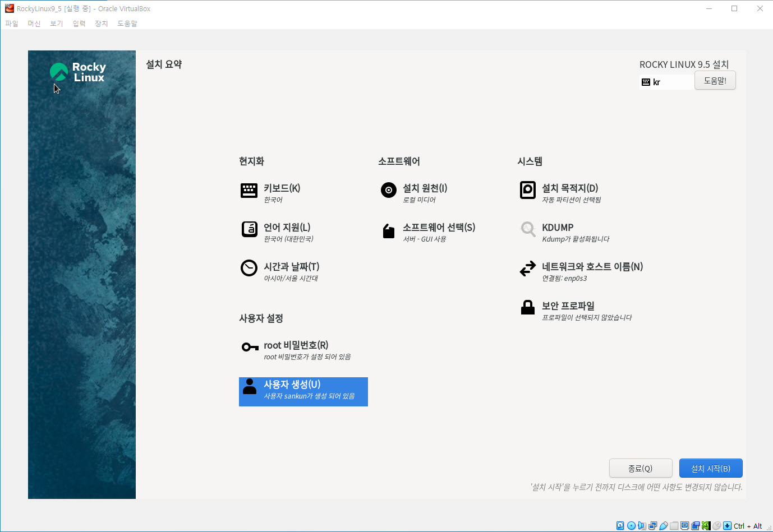This screenshot has width=773, height=532.
Task: Click the keyboard layout icon beside kr
Action: coord(646,82)
